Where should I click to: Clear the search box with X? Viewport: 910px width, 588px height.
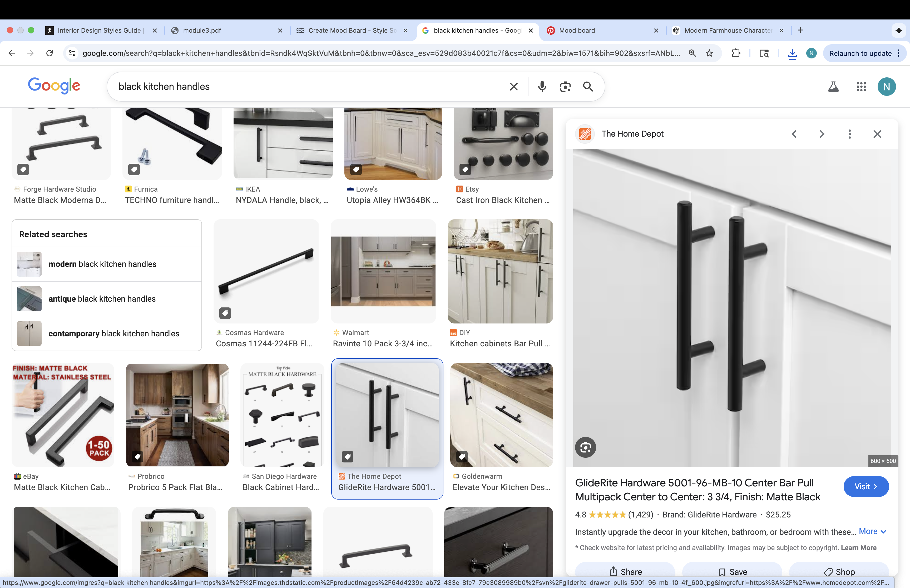[514, 87]
